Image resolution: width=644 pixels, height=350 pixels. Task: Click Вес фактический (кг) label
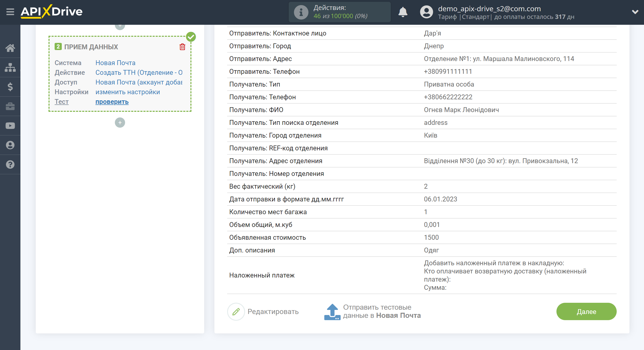click(x=262, y=186)
